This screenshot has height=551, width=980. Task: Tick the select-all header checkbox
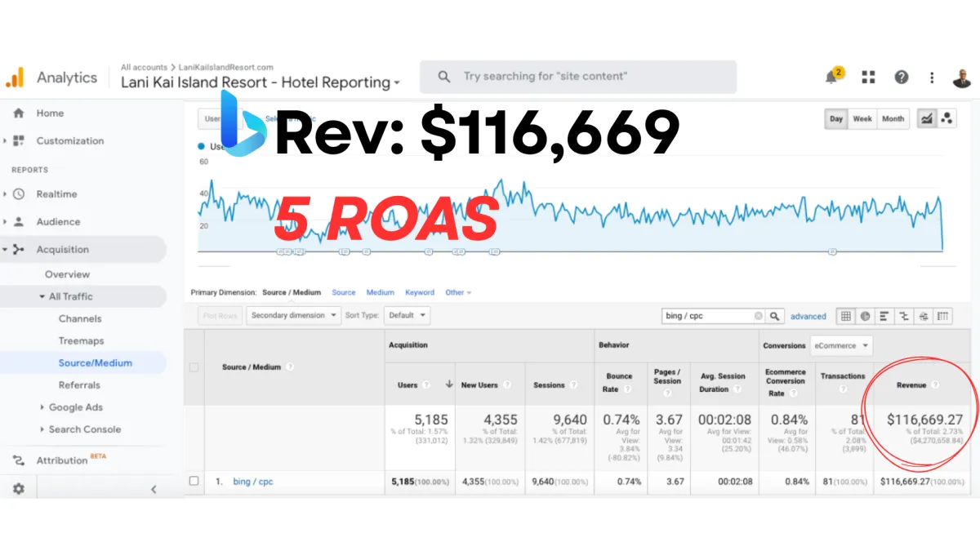coord(194,367)
